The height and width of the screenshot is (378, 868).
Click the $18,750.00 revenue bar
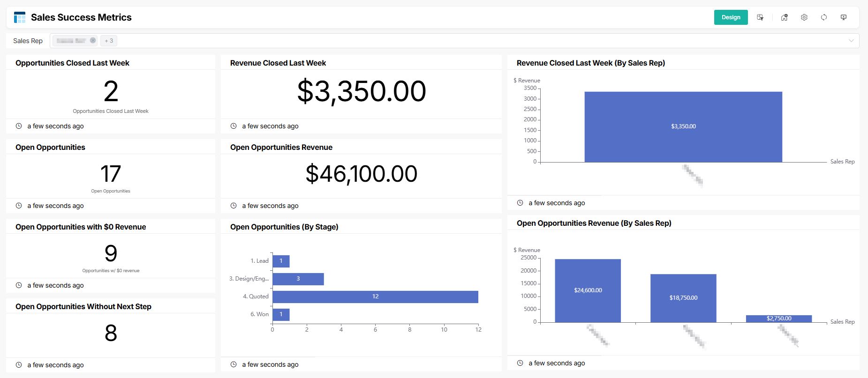(x=683, y=298)
